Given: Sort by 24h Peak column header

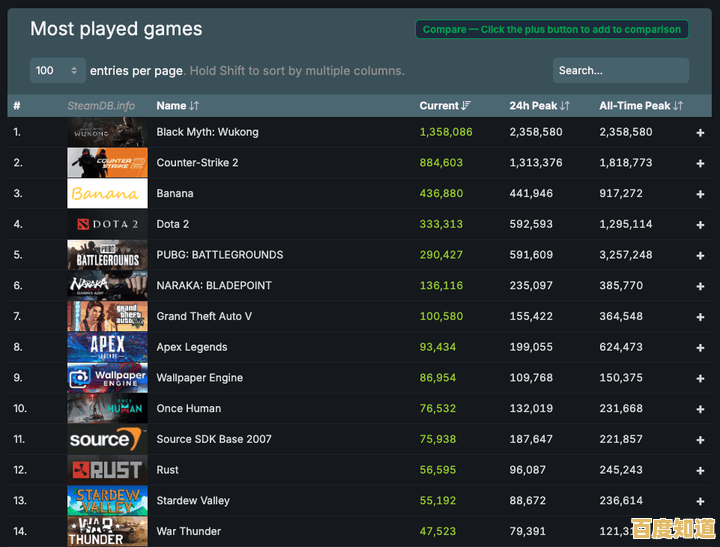Looking at the screenshot, I should coord(539,106).
